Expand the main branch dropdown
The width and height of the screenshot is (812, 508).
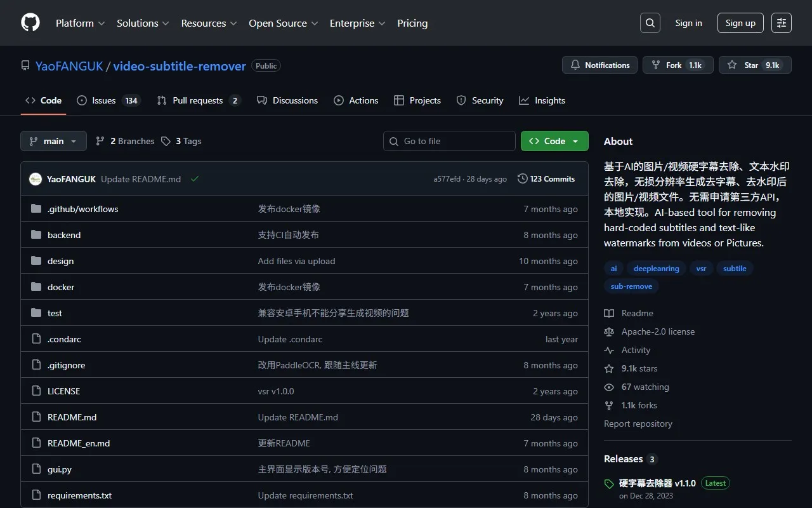tap(53, 141)
